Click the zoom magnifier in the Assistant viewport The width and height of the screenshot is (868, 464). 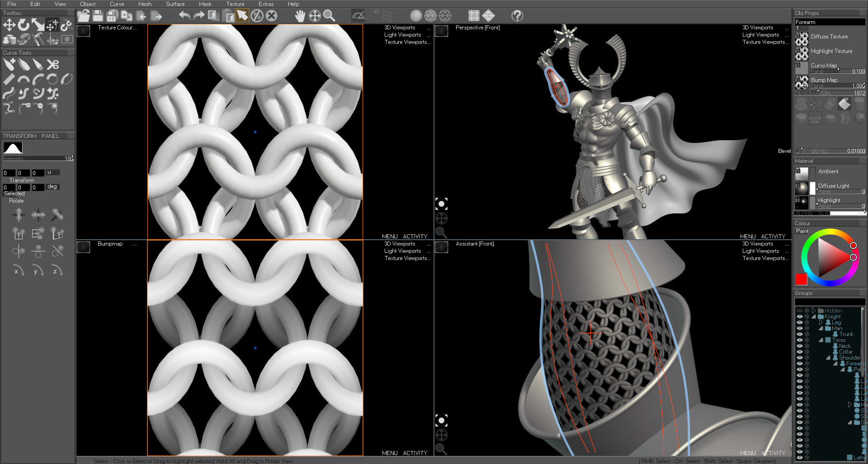[441, 449]
